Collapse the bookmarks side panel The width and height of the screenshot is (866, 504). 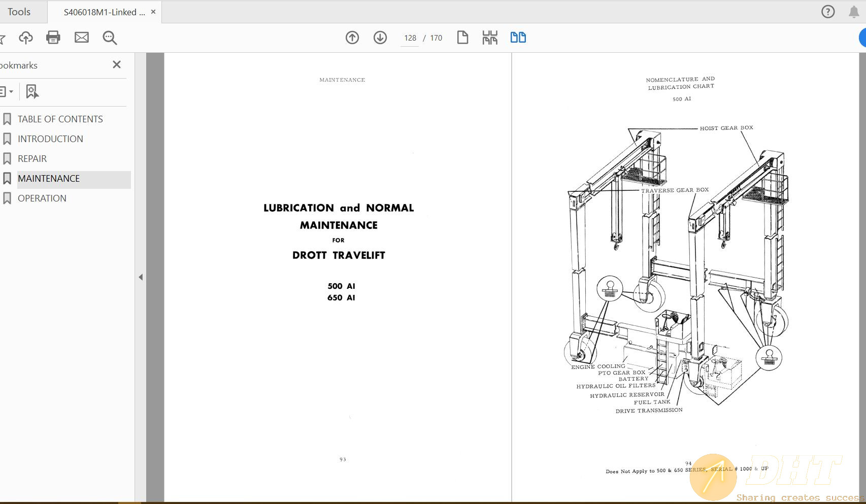pyautogui.click(x=116, y=64)
